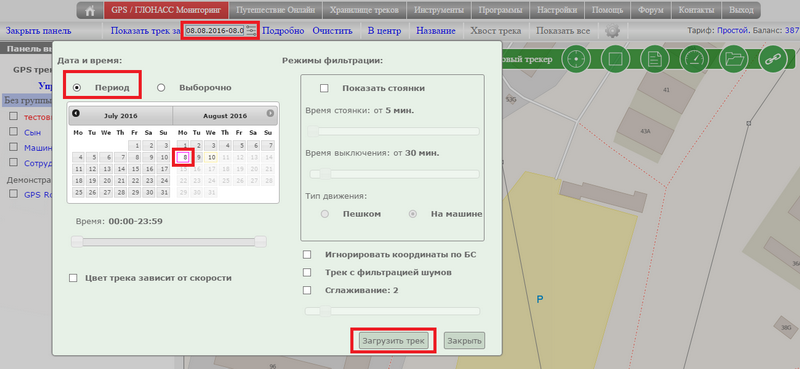Click Закрыть панель link

click(39, 31)
